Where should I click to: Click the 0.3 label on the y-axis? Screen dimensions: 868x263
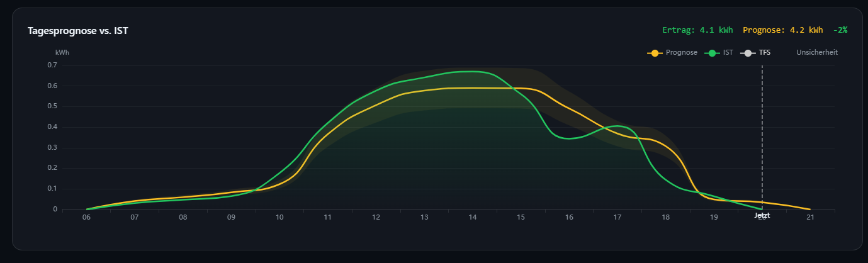pos(52,147)
